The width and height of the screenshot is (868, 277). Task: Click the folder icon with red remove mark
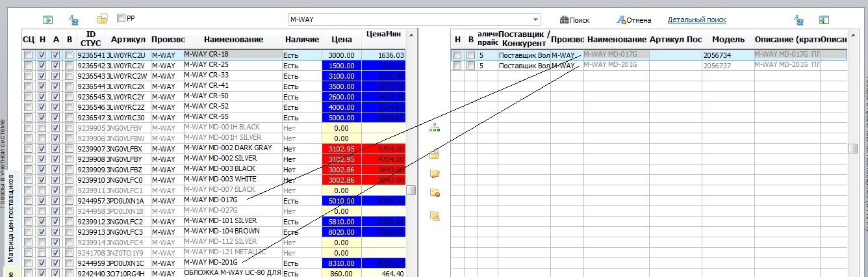click(435, 192)
